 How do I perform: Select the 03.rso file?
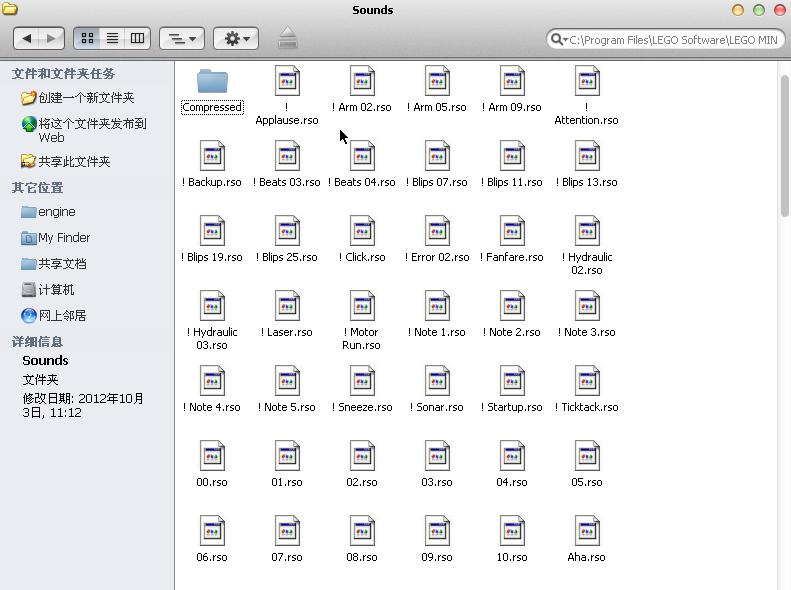click(437, 465)
